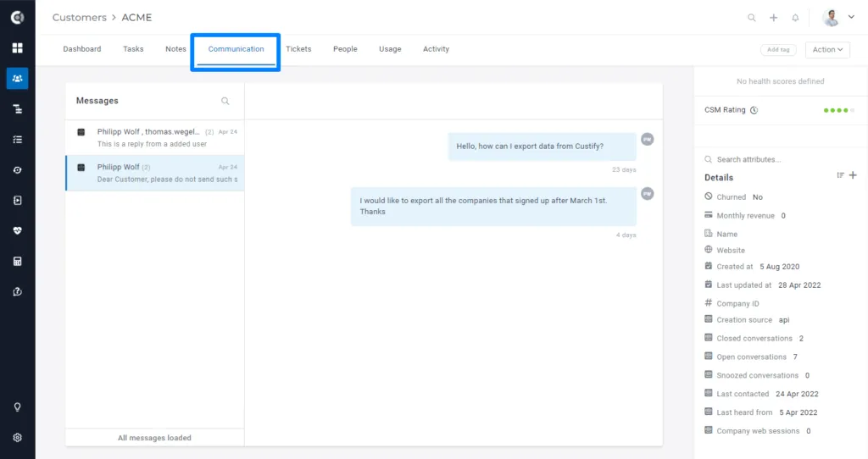Click the Last contacted 24 Apr 2022 row

761,394
